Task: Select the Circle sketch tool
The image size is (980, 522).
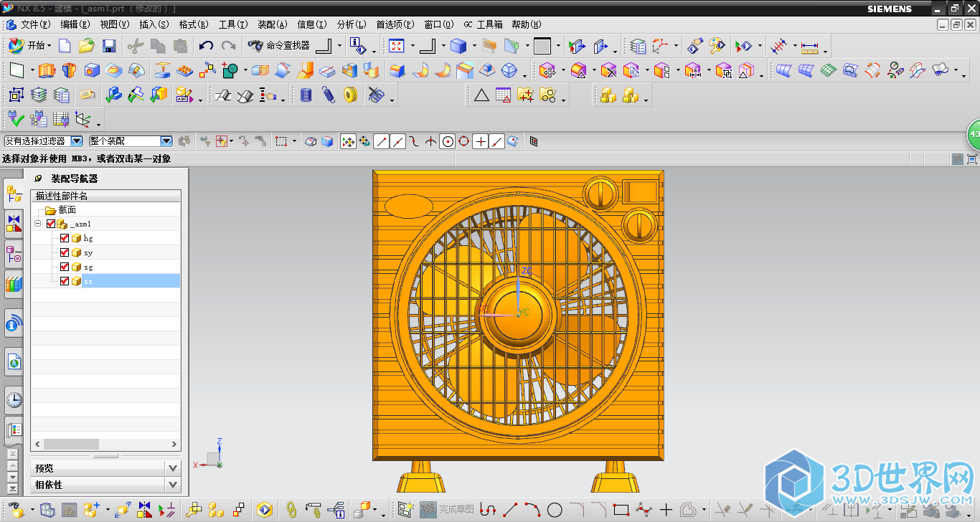Action: point(555,510)
